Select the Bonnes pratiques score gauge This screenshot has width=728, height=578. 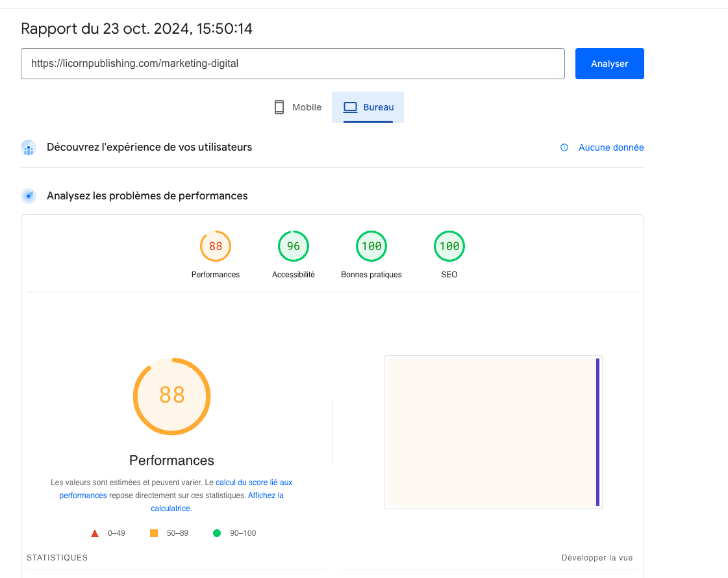pyautogui.click(x=371, y=247)
